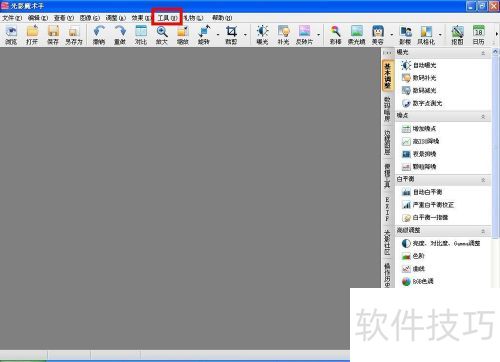Select 白平衡一指键 in the right panel

[x=425, y=218]
